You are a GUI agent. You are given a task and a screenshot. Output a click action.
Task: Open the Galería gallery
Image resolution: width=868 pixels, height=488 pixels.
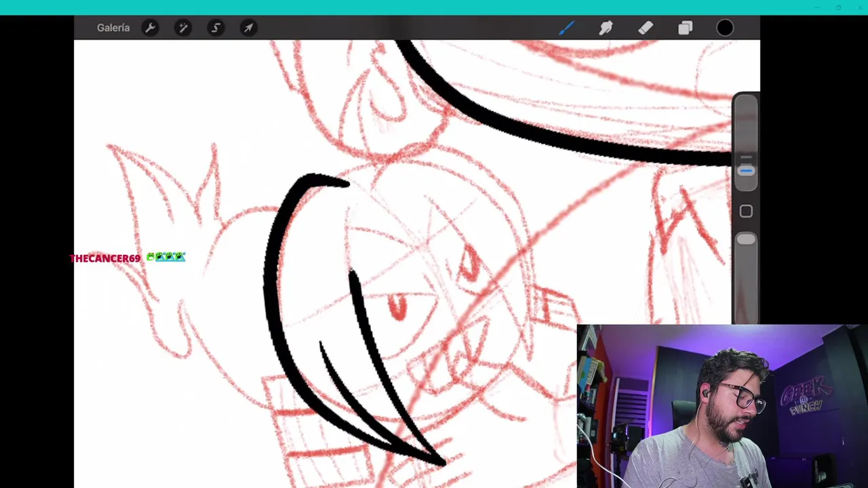(x=113, y=28)
